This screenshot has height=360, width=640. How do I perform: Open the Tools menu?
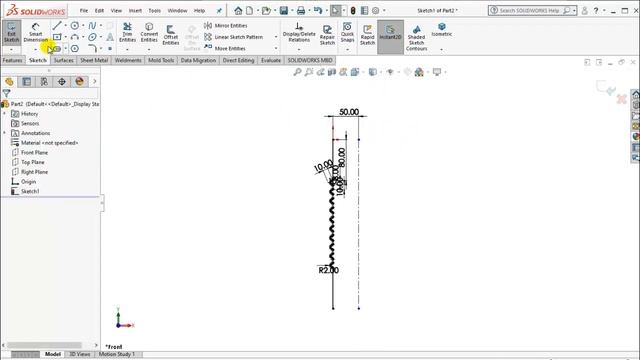click(154, 11)
